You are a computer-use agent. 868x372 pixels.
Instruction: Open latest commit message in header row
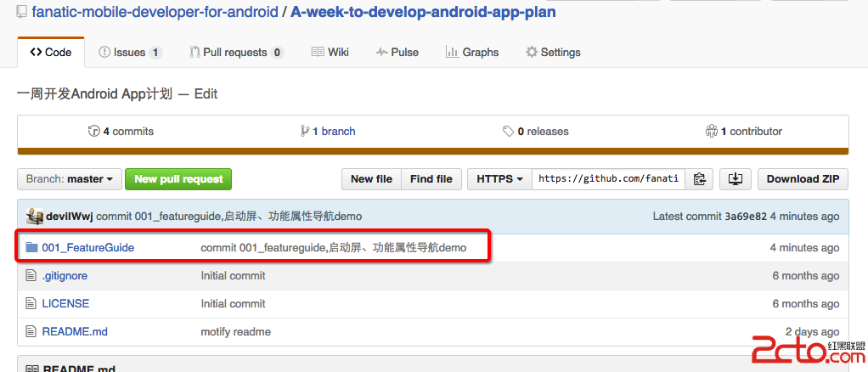tap(229, 217)
